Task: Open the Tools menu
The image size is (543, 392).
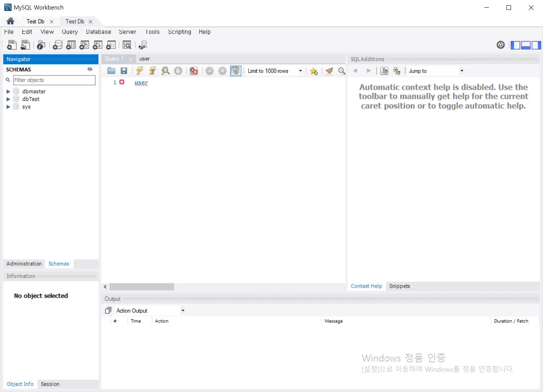Action: click(153, 32)
